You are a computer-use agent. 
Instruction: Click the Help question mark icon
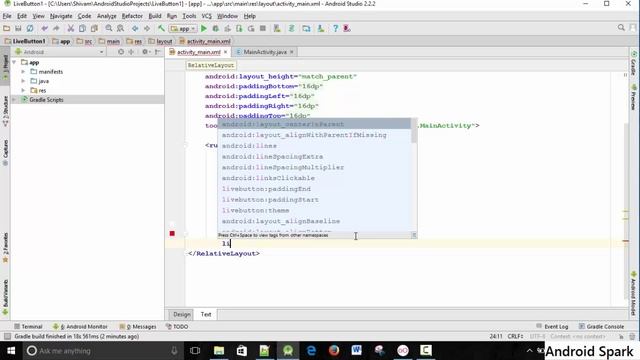335,28
